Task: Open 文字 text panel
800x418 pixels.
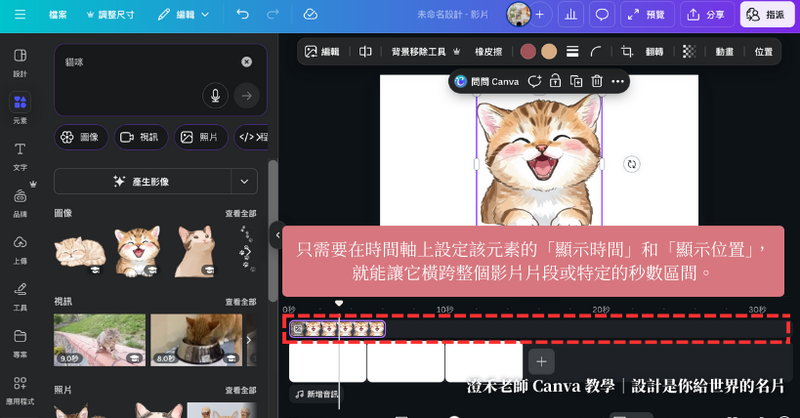Action: pos(20,156)
